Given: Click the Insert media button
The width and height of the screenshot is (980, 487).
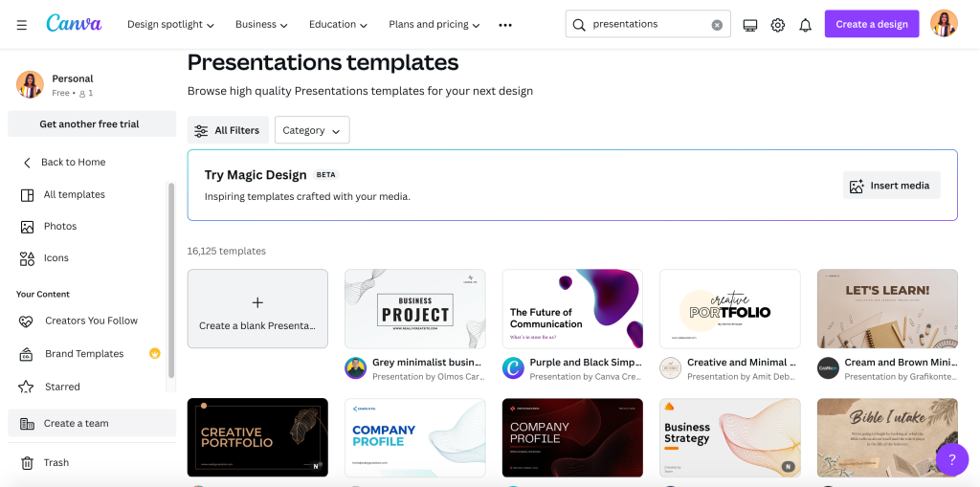Looking at the screenshot, I should coord(891,186).
